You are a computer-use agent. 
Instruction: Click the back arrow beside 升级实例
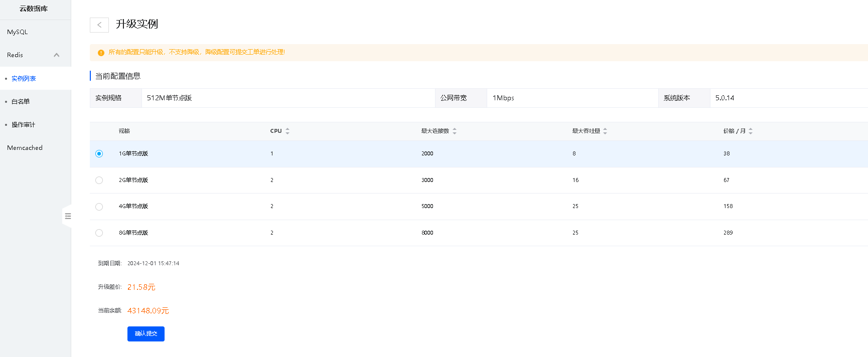[x=99, y=25]
